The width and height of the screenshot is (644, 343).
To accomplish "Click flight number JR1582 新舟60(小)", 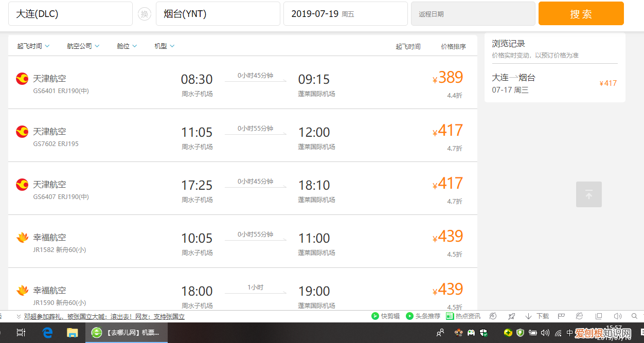I will click(60, 250).
